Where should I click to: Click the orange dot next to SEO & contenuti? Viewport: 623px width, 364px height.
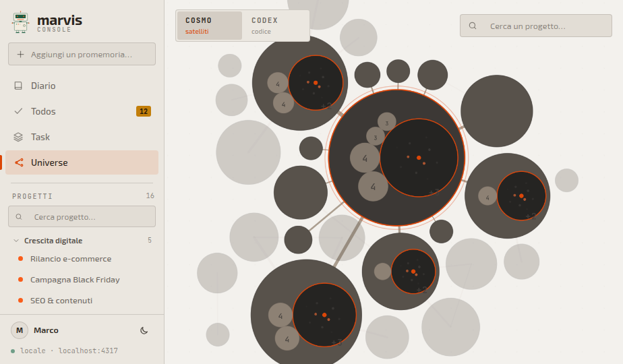pos(21,300)
